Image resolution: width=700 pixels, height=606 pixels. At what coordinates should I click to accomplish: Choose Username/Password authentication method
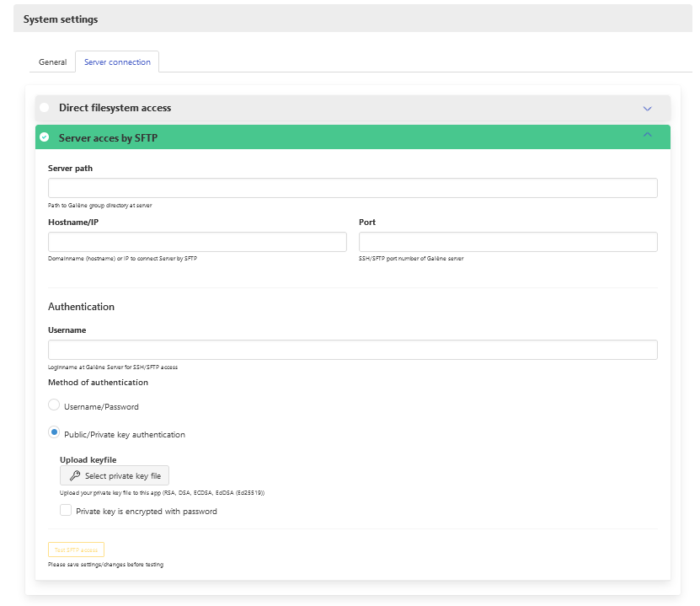pyautogui.click(x=54, y=405)
